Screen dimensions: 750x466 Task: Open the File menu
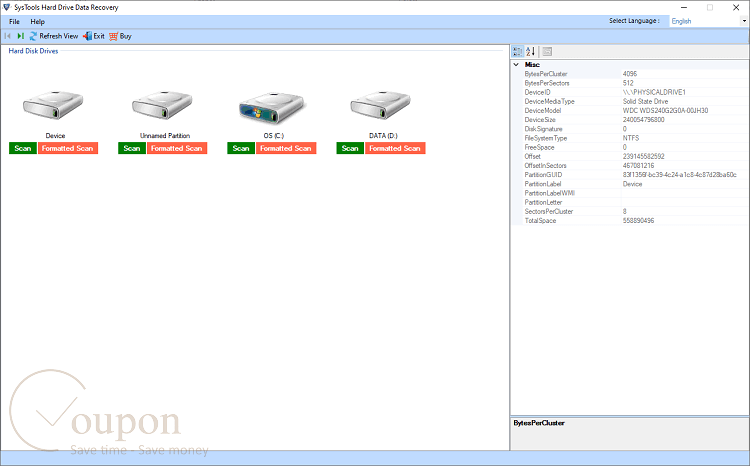coord(14,22)
